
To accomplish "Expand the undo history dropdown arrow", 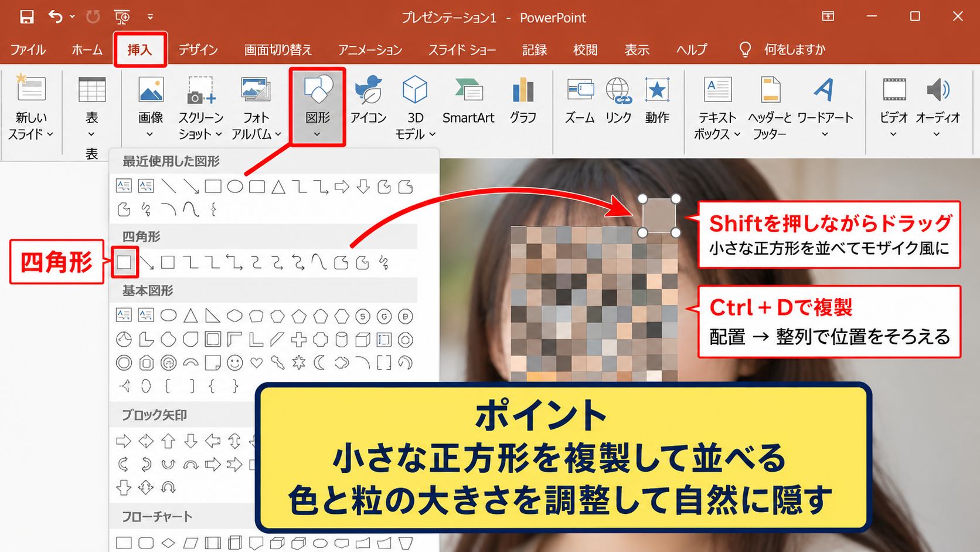I will (x=72, y=17).
